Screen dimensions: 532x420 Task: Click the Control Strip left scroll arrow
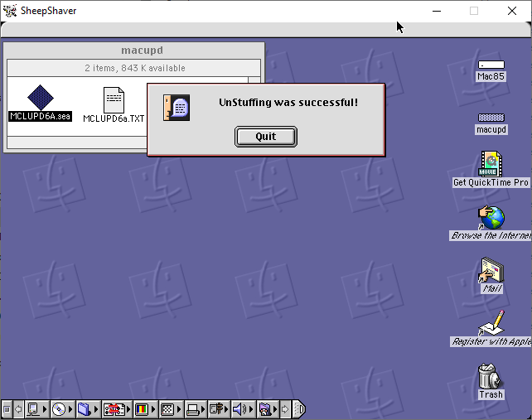click(19, 409)
